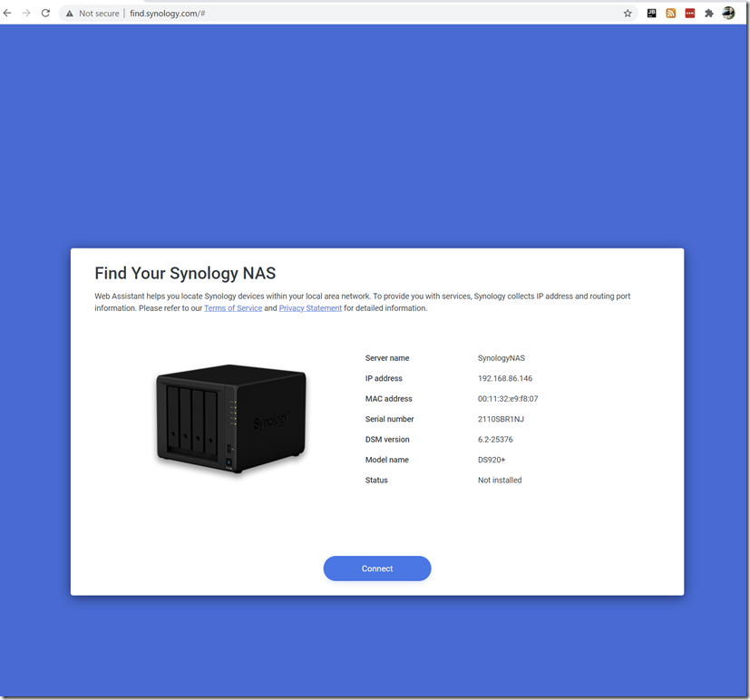Screen dimensions: 750x700
Task: Select the status Not installed
Action: 500,480
